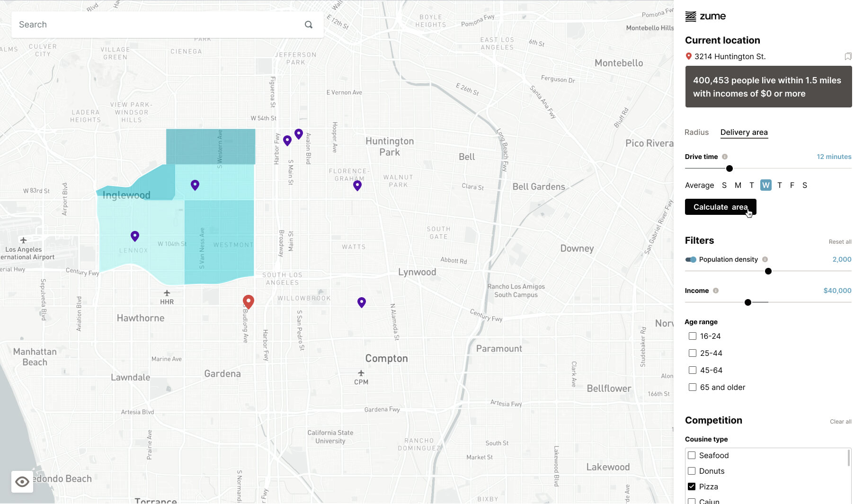
Task: Select the Delivery area tab
Action: click(x=744, y=133)
